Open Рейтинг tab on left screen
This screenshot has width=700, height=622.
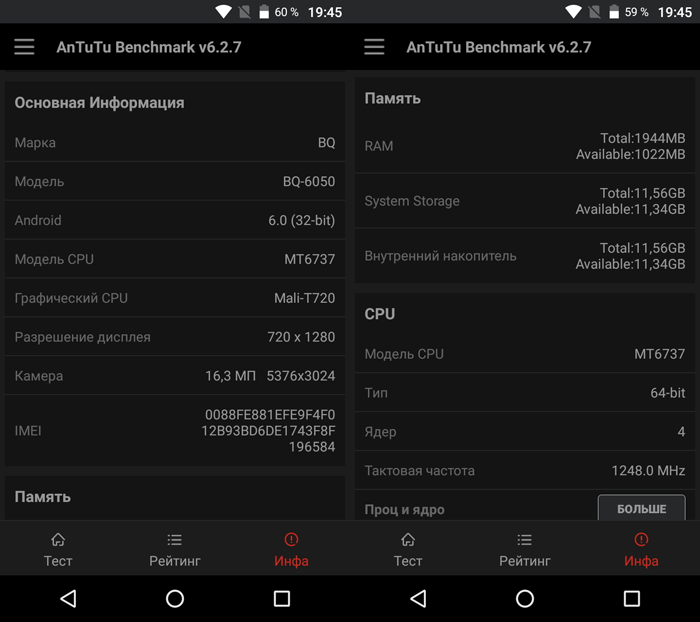pyautogui.click(x=175, y=549)
